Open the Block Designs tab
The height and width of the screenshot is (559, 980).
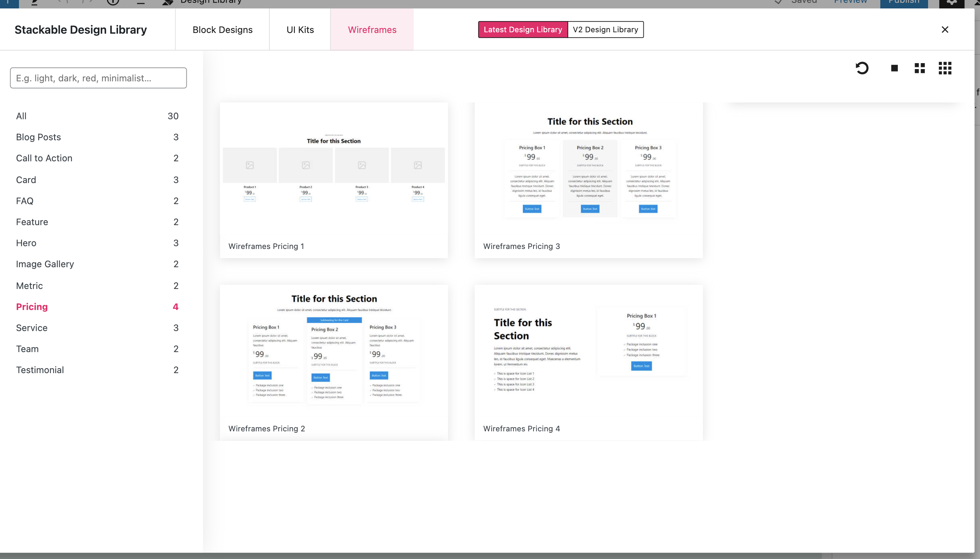[x=223, y=29]
